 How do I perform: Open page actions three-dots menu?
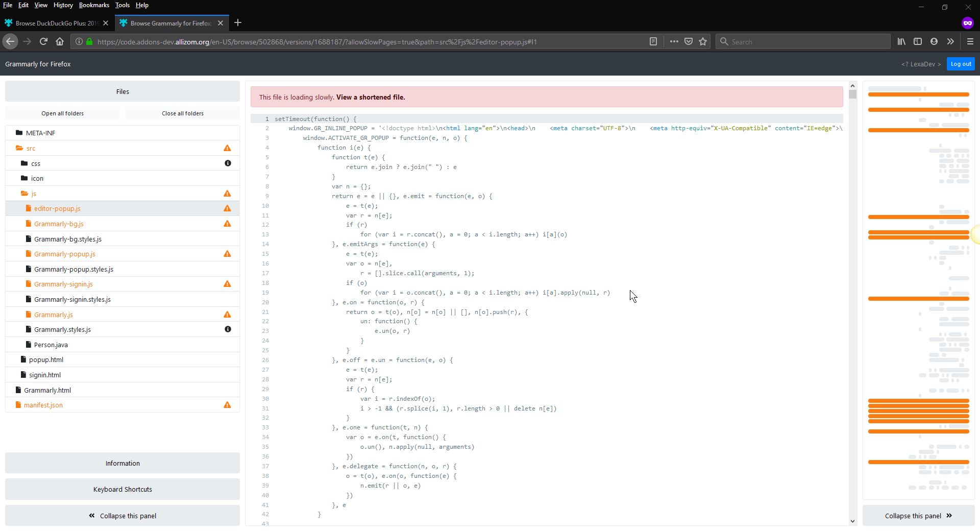(674, 42)
